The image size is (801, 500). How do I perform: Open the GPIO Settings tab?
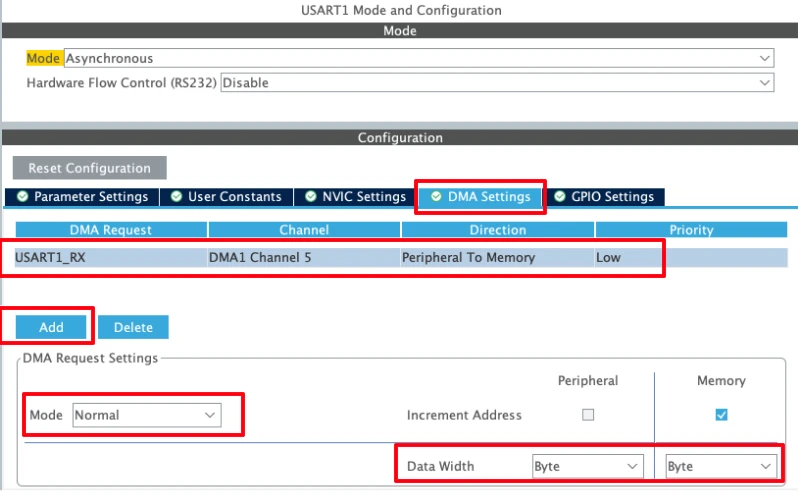pyautogui.click(x=603, y=197)
